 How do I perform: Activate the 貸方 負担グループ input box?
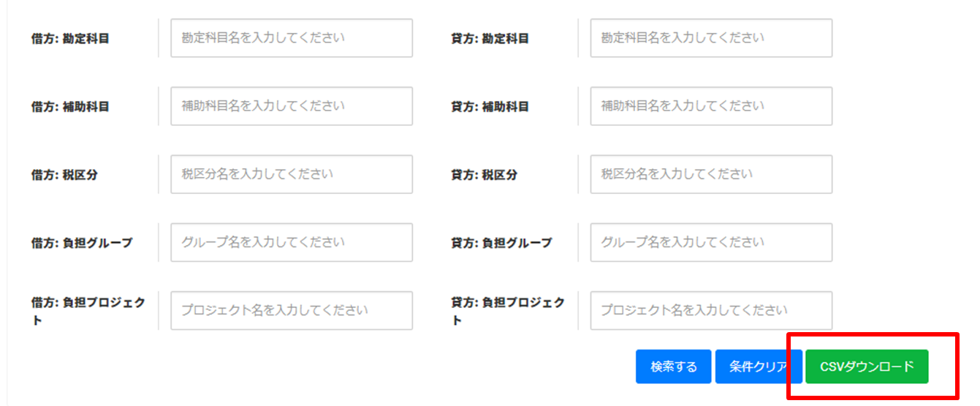710,242
